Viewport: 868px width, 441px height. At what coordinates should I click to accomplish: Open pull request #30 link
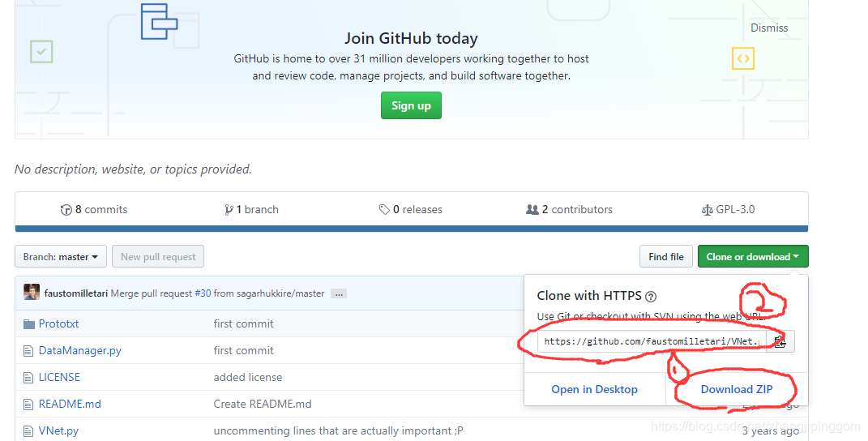pos(203,293)
